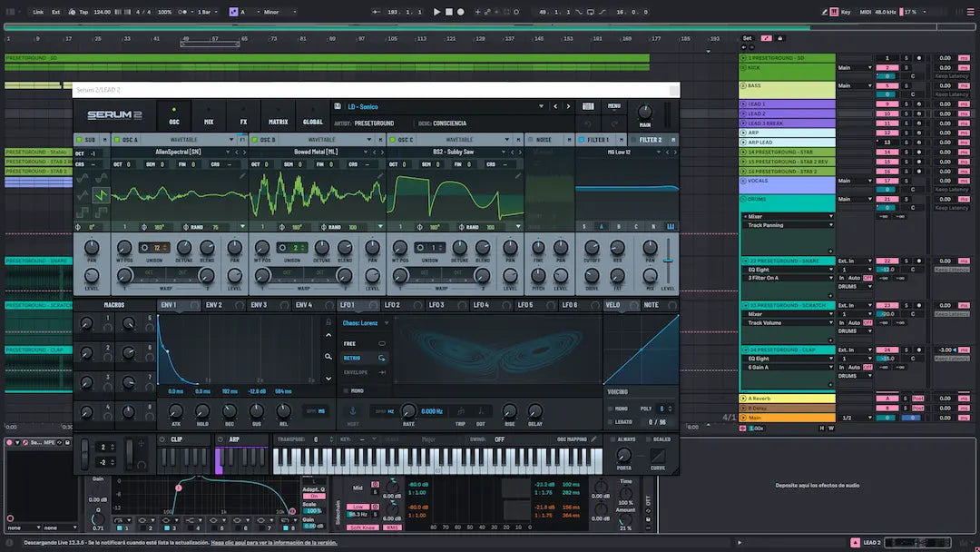
Task: Enable the NOISE oscillator
Action: 529,140
